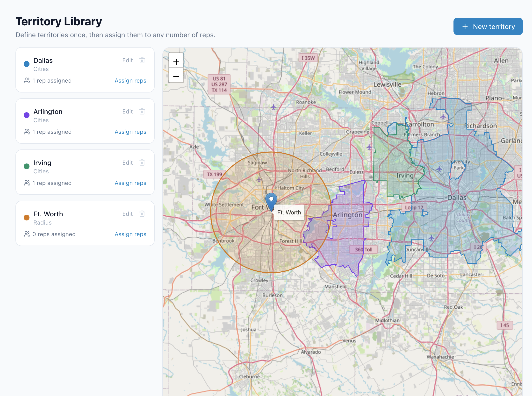Create a New territory
532x396 pixels.
(488, 26)
